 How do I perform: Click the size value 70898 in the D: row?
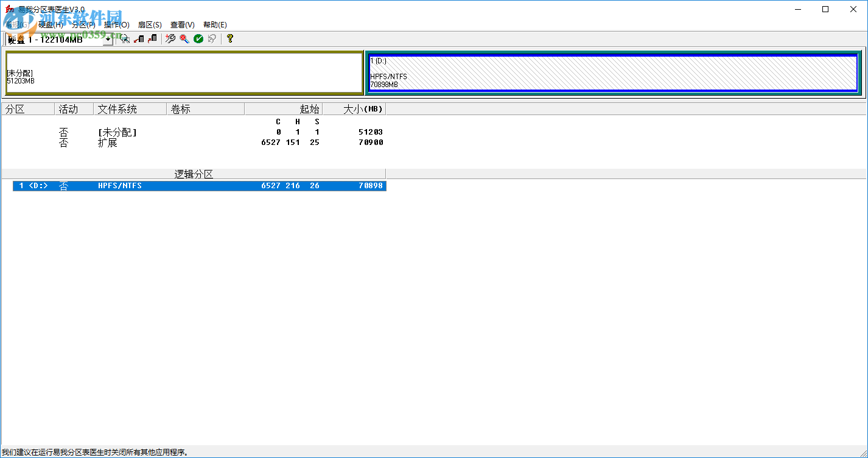pos(371,186)
